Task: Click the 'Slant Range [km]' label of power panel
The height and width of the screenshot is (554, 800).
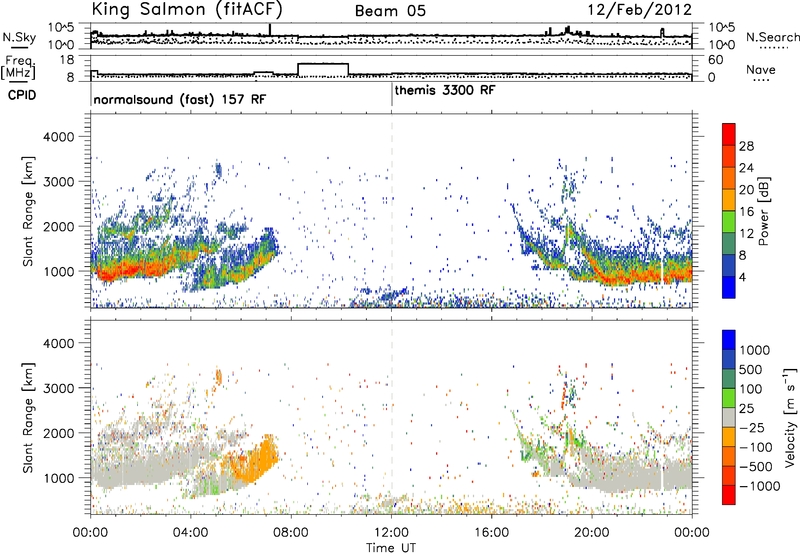Action: (x=28, y=211)
